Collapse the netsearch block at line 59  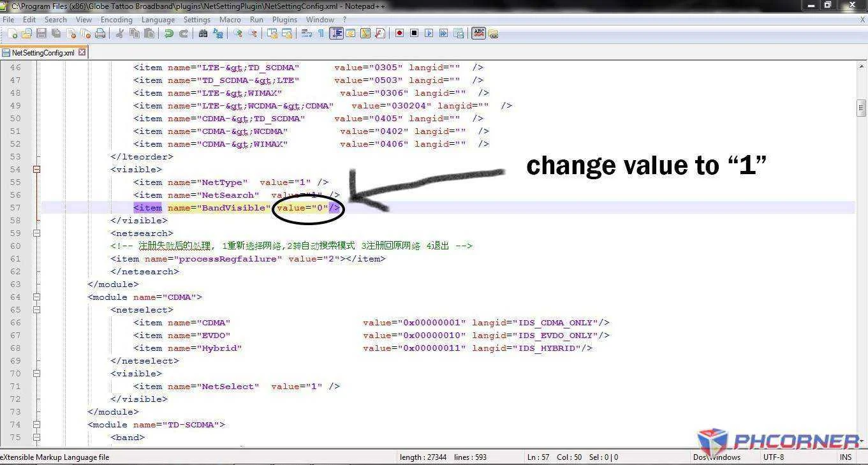36,233
